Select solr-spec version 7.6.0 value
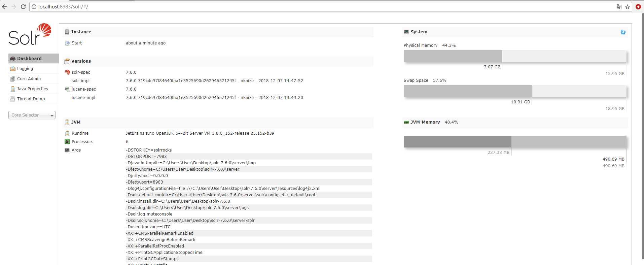644x265 pixels. point(131,72)
